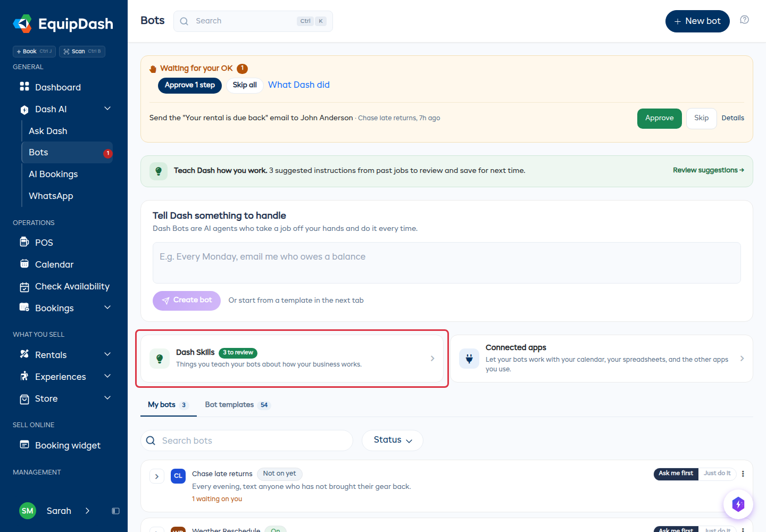
Task: Open Ask Dash in the sidebar
Action: (67, 131)
